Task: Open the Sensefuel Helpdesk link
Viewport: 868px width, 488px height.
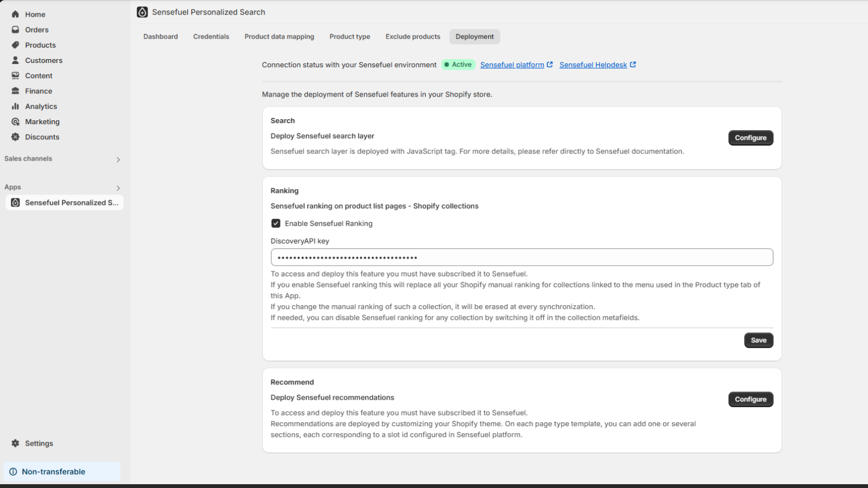Action: (593, 65)
